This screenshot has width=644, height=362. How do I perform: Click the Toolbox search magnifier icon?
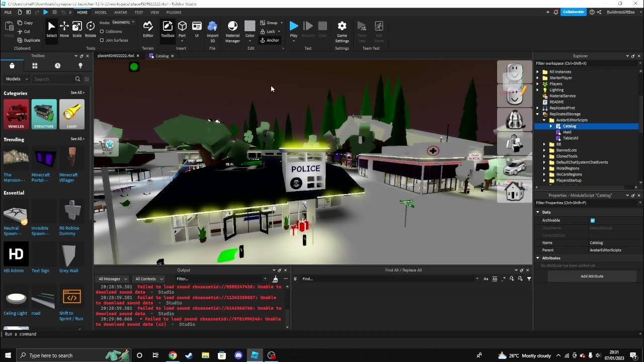tap(77, 79)
